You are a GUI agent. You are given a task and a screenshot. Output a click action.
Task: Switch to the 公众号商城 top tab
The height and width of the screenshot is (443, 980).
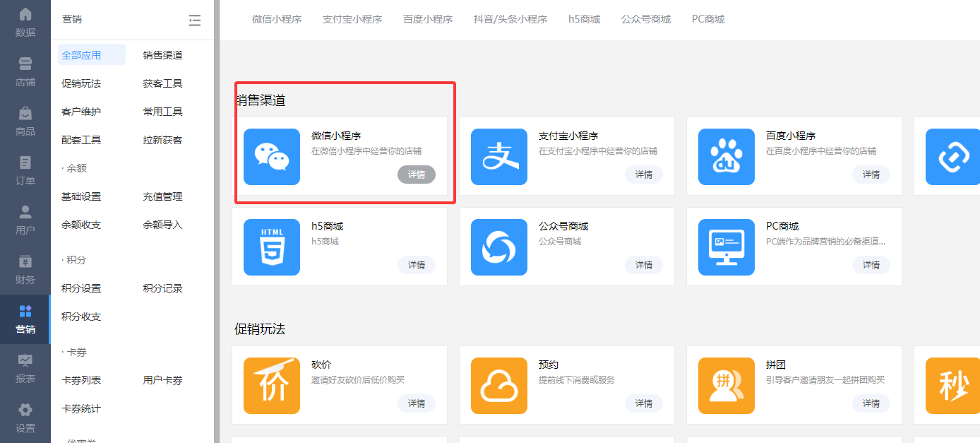pos(646,19)
